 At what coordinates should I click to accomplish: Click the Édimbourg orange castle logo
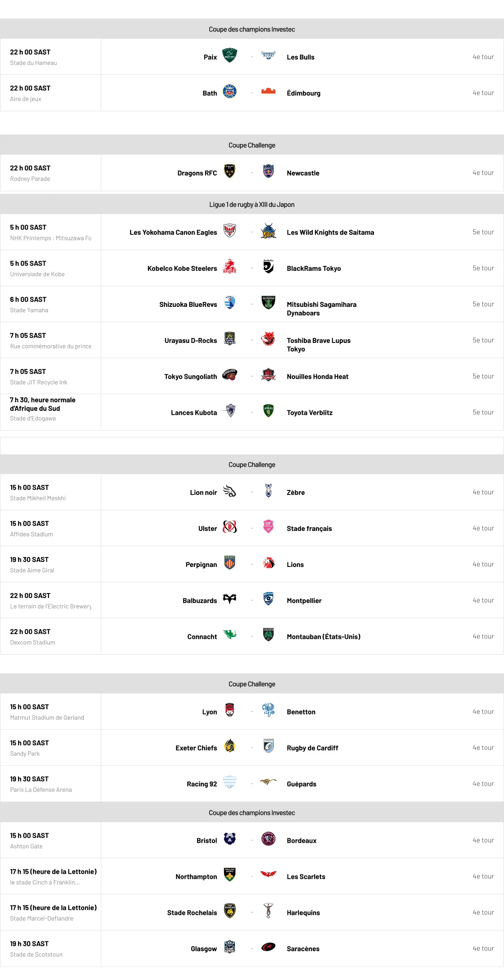click(268, 91)
